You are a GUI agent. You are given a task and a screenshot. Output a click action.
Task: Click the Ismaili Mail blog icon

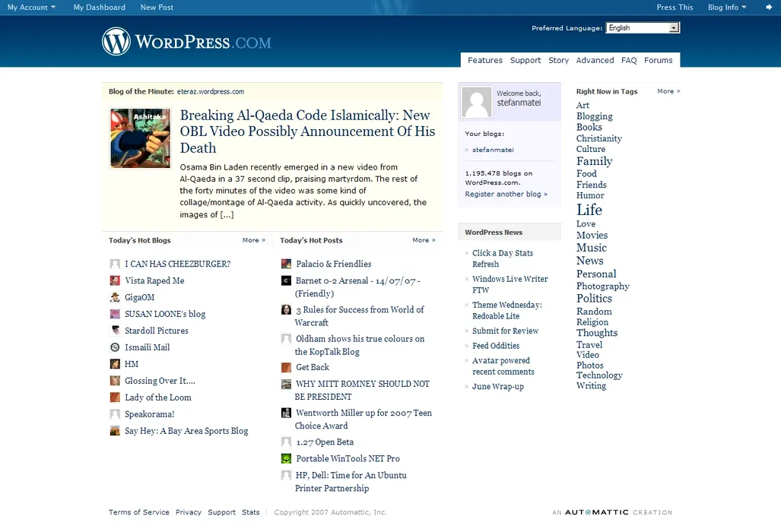[115, 347]
